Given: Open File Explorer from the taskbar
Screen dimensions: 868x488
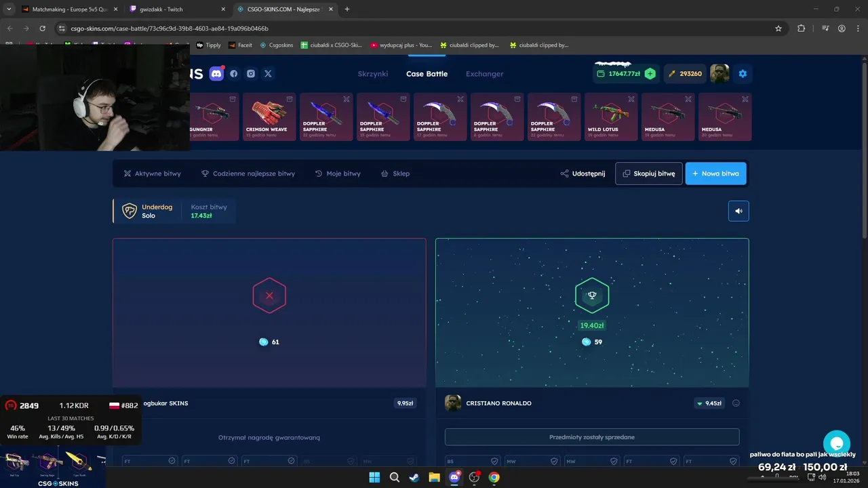Looking at the screenshot, I should click(434, 477).
